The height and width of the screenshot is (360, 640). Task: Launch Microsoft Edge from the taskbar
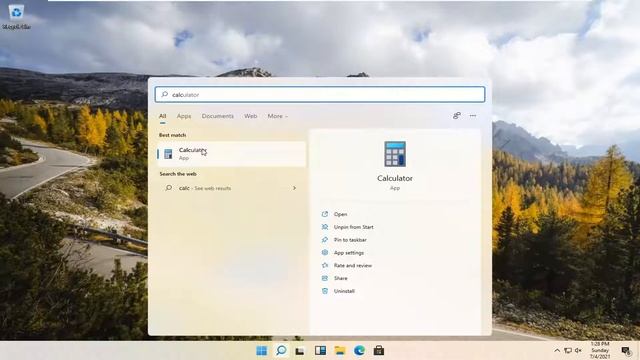click(x=359, y=351)
